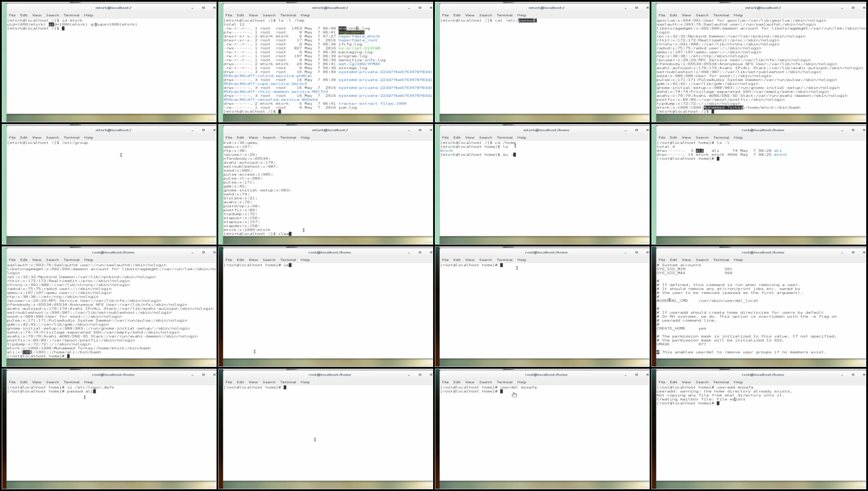Screen dimensions: 868x491
Task: Click 'ali:x:1001:1001::/home/ali:/bin/bash' line
Action: point(54,352)
